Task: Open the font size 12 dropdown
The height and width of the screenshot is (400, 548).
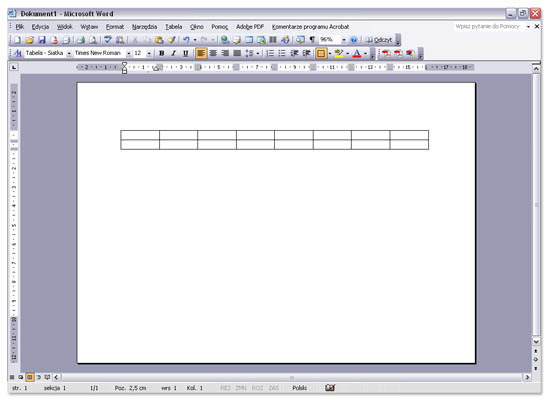Action: pos(149,53)
